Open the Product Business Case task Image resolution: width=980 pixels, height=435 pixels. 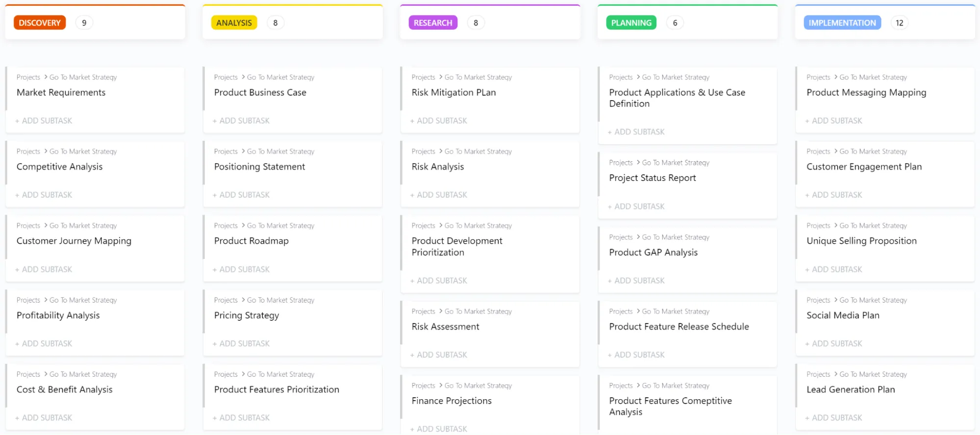[x=260, y=92]
